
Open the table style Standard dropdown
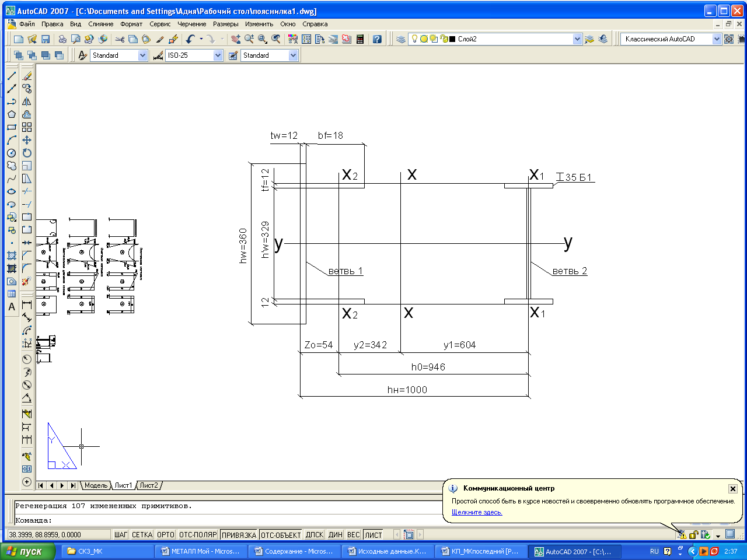[x=293, y=55]
